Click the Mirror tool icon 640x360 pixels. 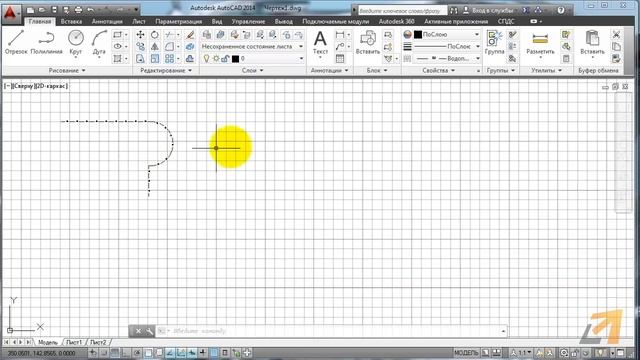[x=155, y=47]
